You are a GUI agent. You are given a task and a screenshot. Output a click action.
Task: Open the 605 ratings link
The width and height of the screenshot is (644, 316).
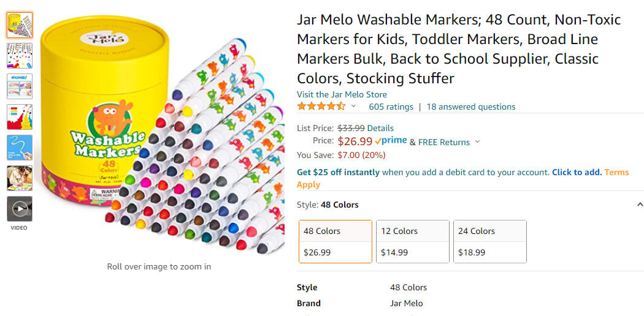pos(391,107)
